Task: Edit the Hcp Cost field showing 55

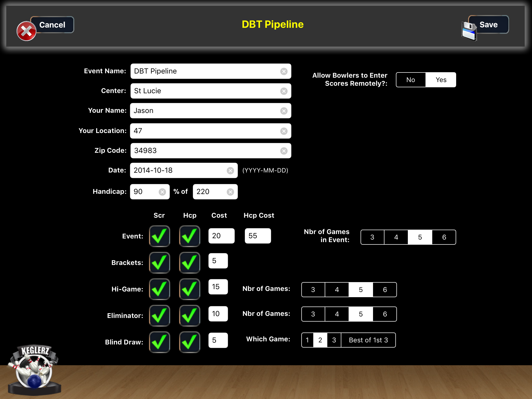Action: [257, 236]
